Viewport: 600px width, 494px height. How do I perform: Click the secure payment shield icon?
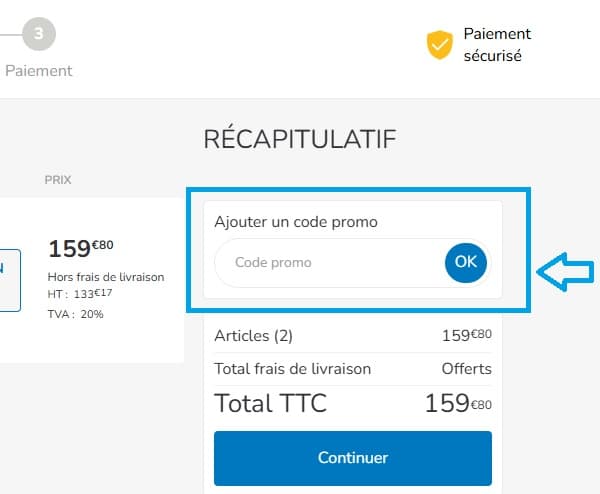tap(439, 45)
